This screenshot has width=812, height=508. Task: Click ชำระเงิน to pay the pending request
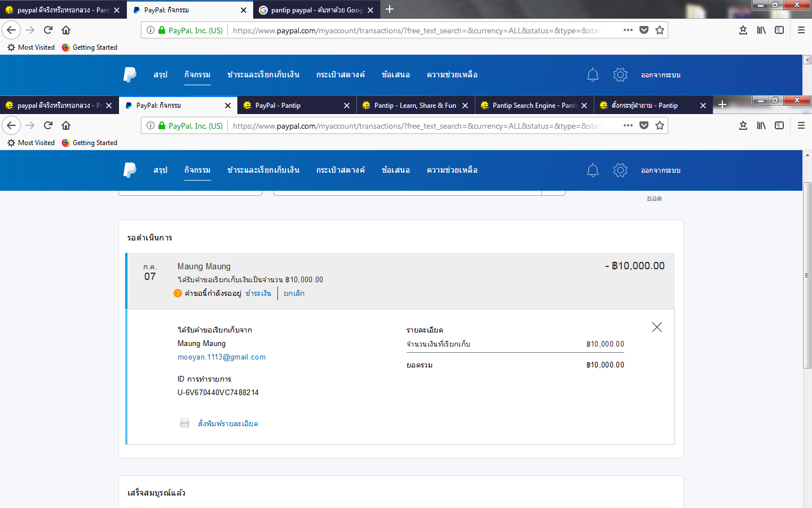tap(258, 294)
